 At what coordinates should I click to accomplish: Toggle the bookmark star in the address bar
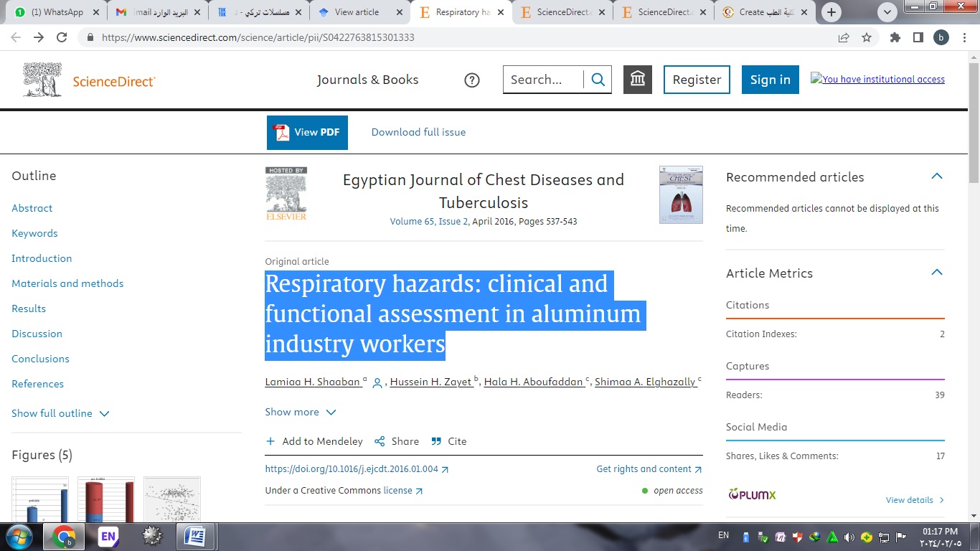coord(867,37)
